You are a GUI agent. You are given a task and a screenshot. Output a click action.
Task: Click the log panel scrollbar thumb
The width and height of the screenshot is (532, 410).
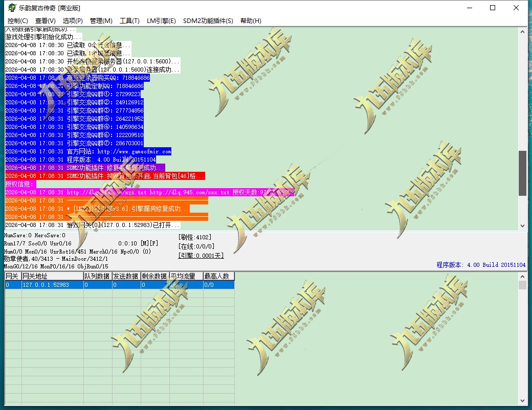(522, 173)
